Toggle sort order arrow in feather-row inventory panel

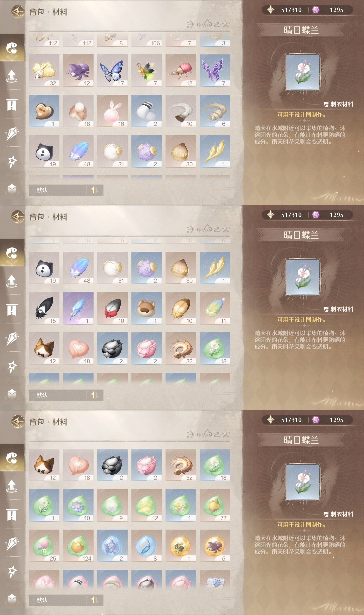[94, 395]
